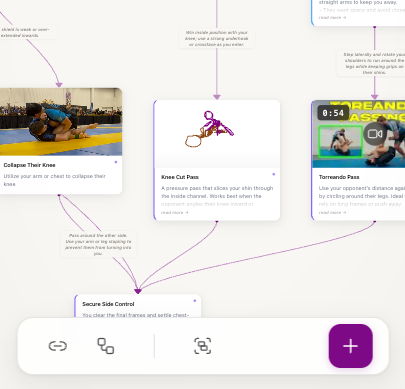Click the output handle below Torreando Pass card

[375, 221]
